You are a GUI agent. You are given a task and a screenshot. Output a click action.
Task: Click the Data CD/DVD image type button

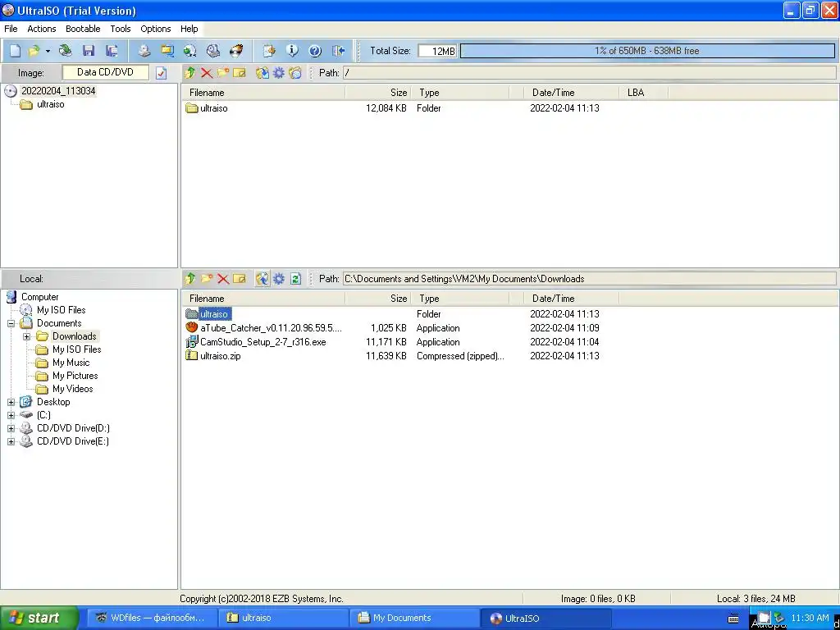click(x=106, y=72)
